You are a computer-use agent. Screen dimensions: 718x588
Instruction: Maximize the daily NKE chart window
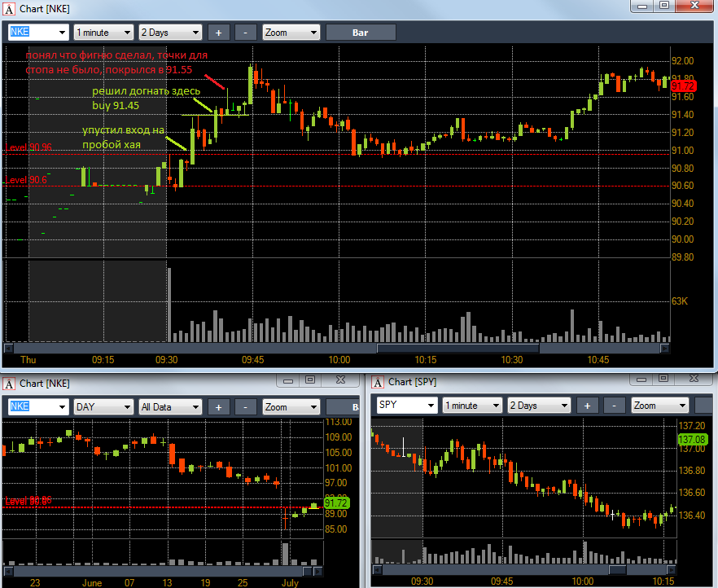click(310, 380)
